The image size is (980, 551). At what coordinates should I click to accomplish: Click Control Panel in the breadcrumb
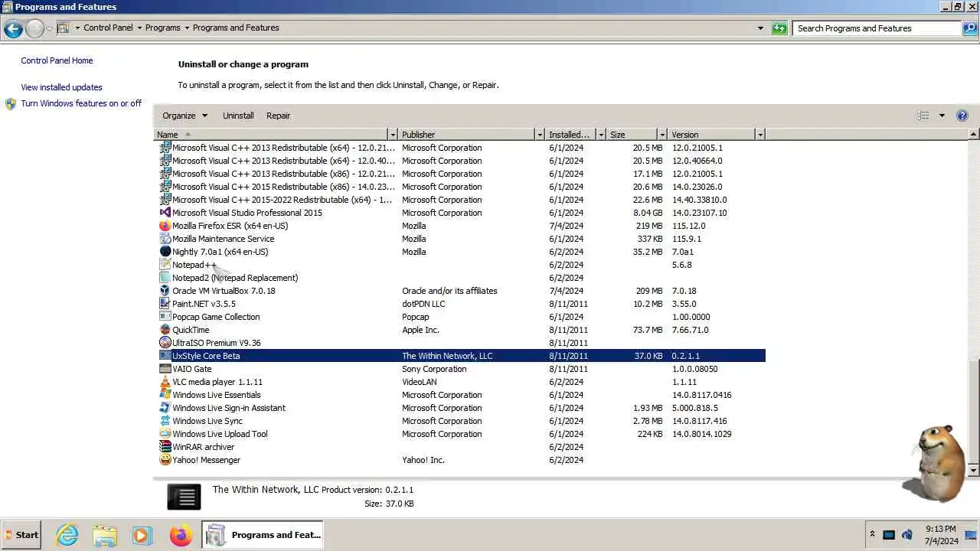point(108,28)
